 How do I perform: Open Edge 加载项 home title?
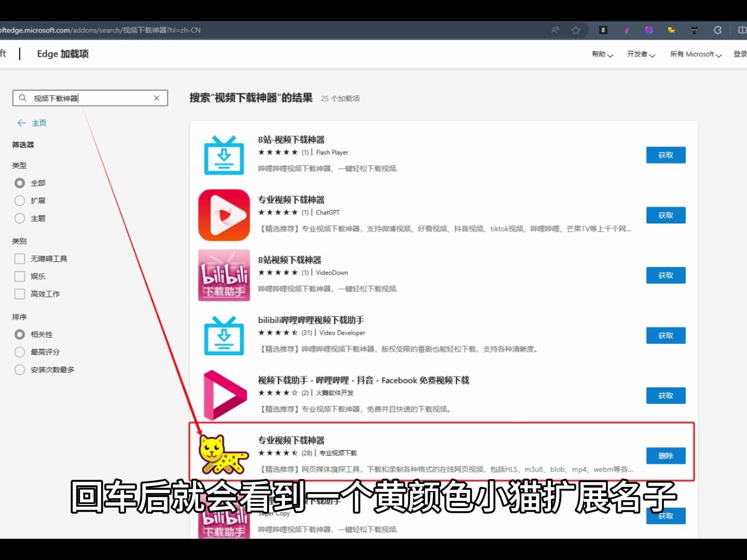tap(63, 54)
